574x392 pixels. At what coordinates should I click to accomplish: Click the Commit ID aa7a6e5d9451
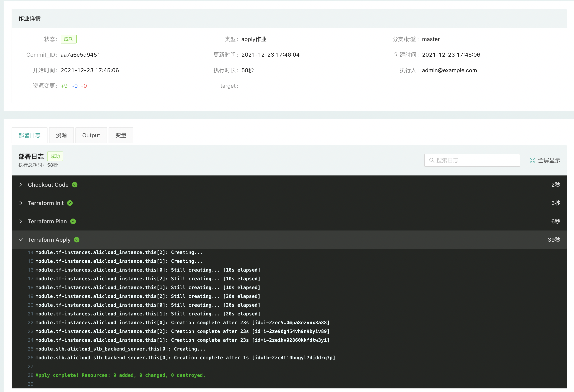pos(80,55)
